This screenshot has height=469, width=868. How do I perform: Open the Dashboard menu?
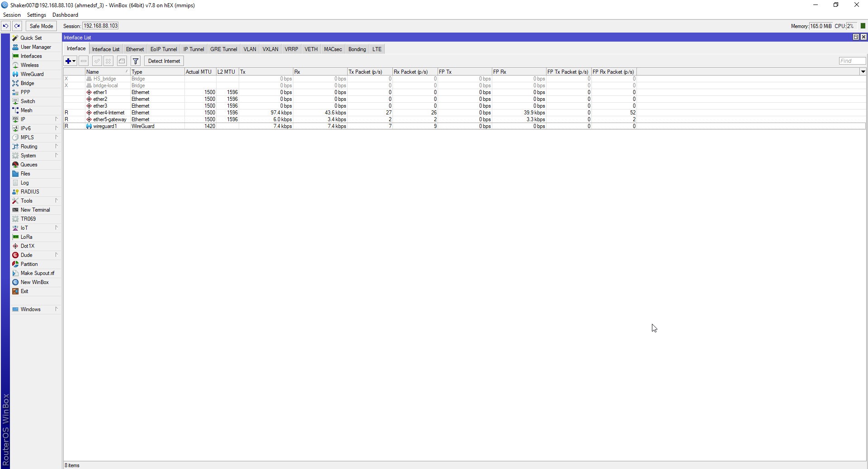65,15
